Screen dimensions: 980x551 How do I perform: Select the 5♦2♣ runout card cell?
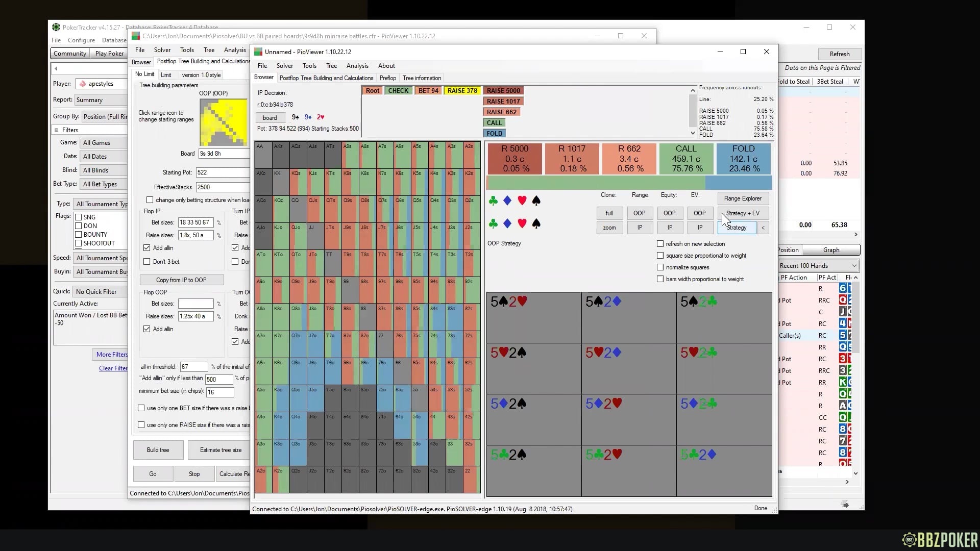[724, 419]
